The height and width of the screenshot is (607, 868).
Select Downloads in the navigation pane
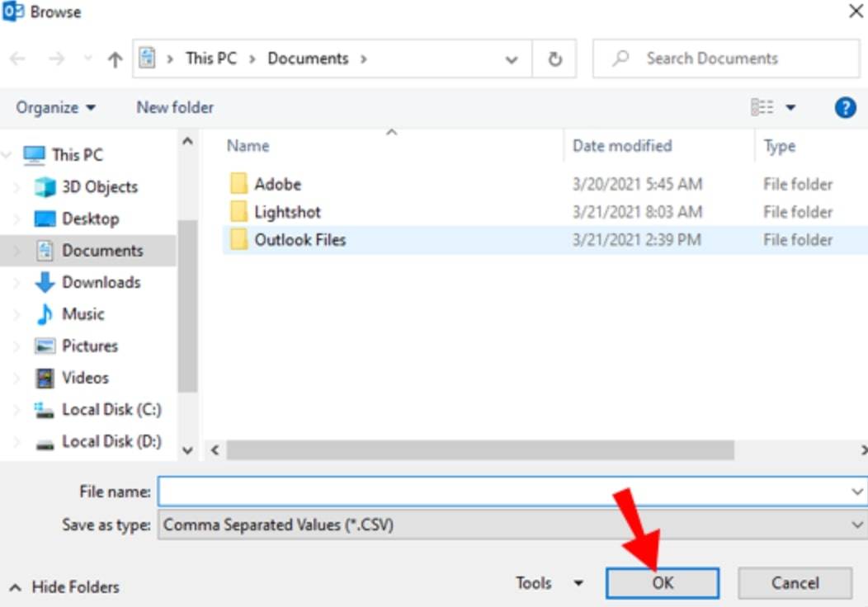(x=101, y=282)
